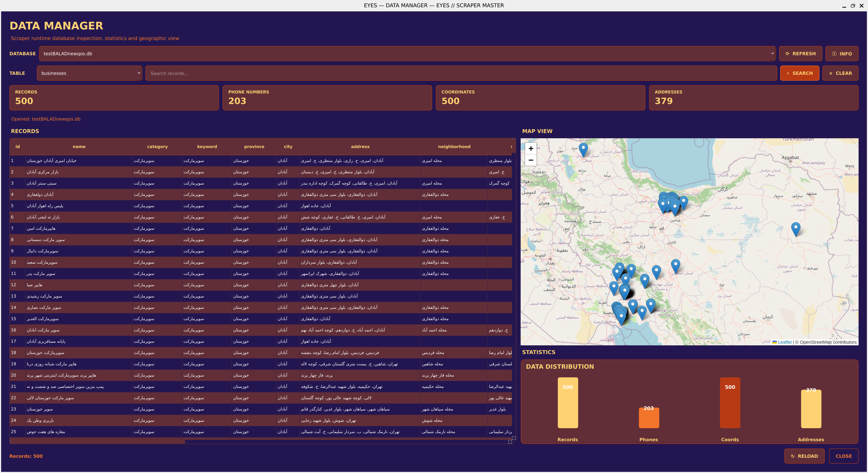Click 'Opened: testBALADnewqos.db' status text
Screen dimensions: 868x473
click(x=46, y=119)
